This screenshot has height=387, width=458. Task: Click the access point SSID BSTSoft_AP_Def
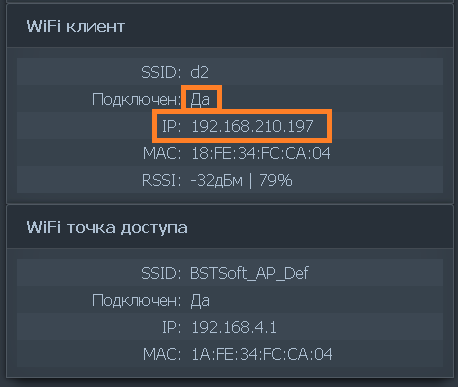pos(249,273)
